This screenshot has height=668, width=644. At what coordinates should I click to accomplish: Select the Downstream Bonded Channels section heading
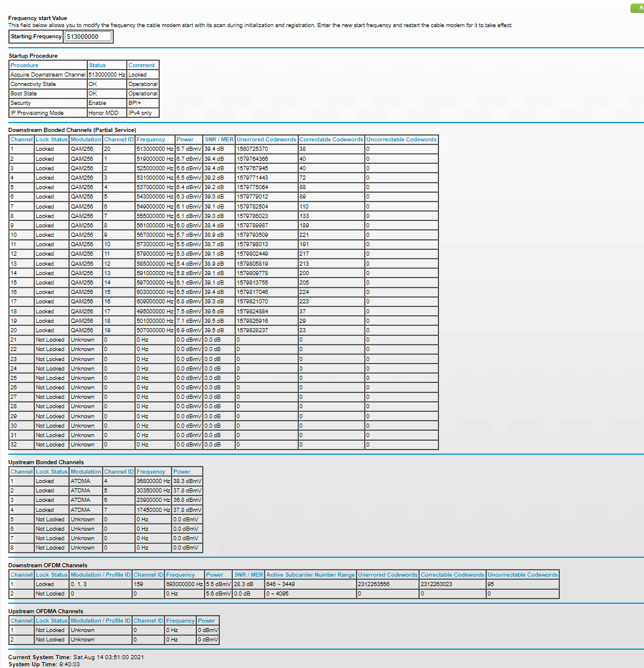pyautogui.click(x=72, y=130)
